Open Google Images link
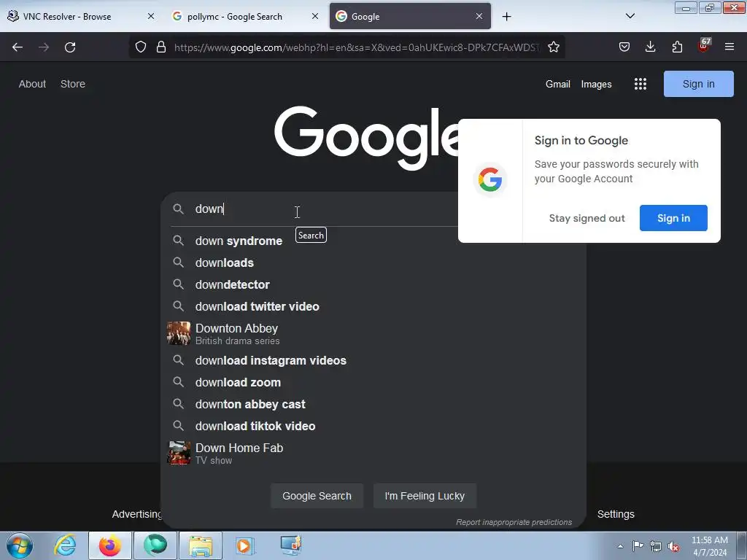 pos(596,85)
